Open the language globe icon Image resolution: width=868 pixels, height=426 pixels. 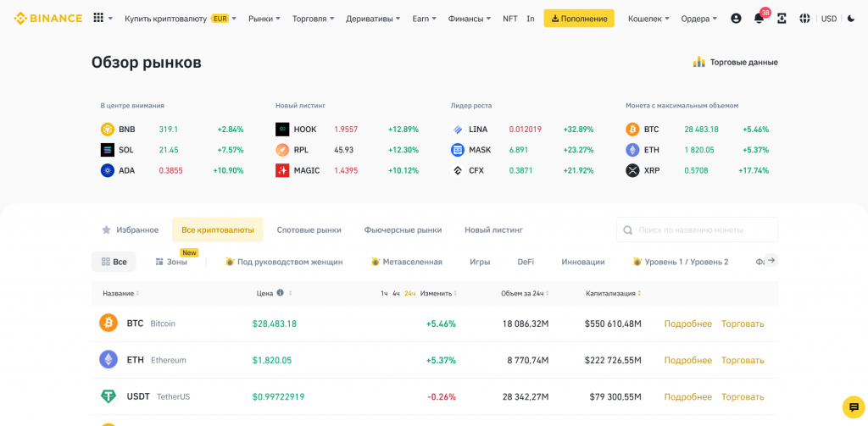tap(804, 19)
